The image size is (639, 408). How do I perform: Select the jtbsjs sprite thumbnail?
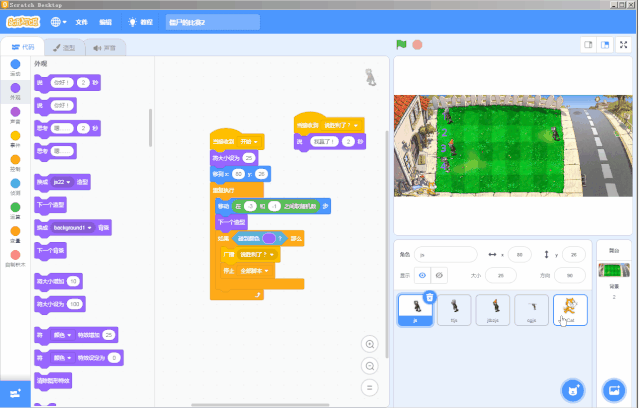pos(493,310)
